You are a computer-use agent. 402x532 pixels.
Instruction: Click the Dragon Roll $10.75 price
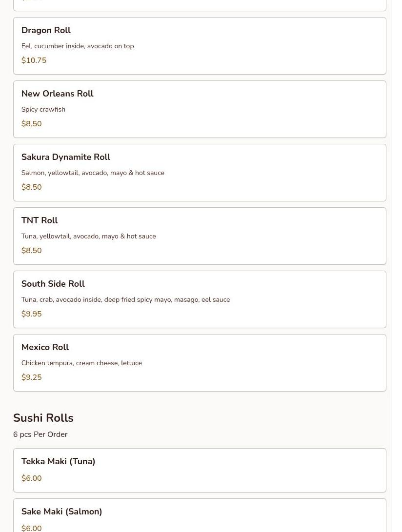pyautogui.click(x=34, y=60)
